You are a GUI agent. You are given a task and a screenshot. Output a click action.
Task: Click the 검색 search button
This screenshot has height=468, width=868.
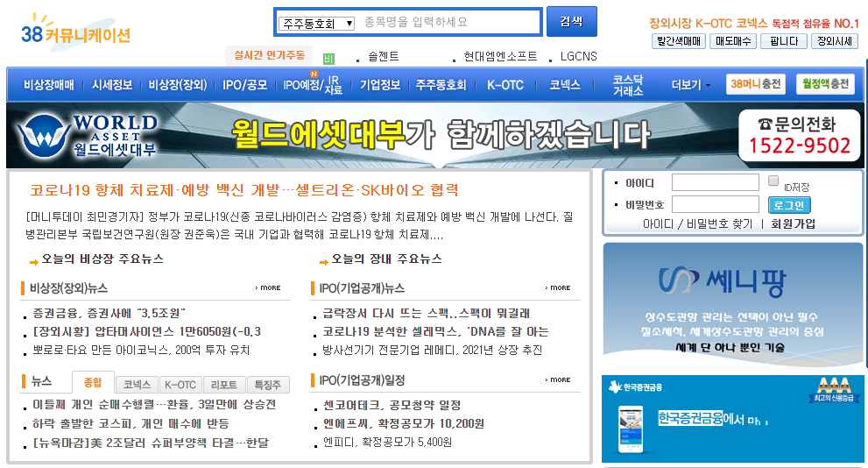click(571, 22)
